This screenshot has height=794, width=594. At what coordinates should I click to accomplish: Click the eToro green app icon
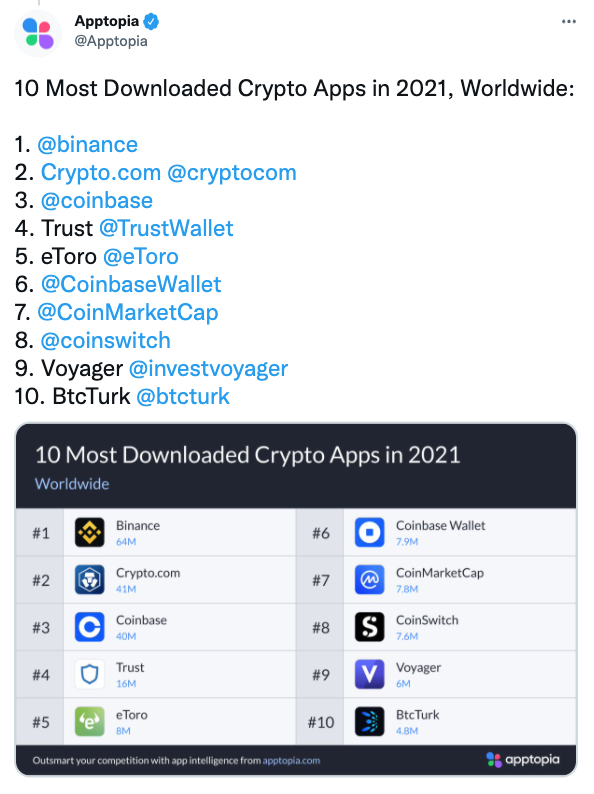(x=90, y=721)
